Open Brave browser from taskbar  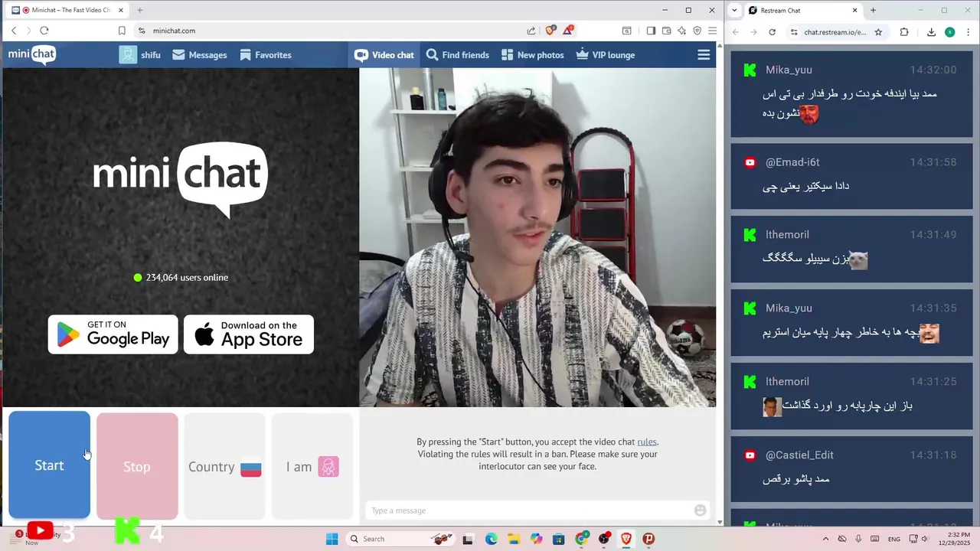point(626,539)
